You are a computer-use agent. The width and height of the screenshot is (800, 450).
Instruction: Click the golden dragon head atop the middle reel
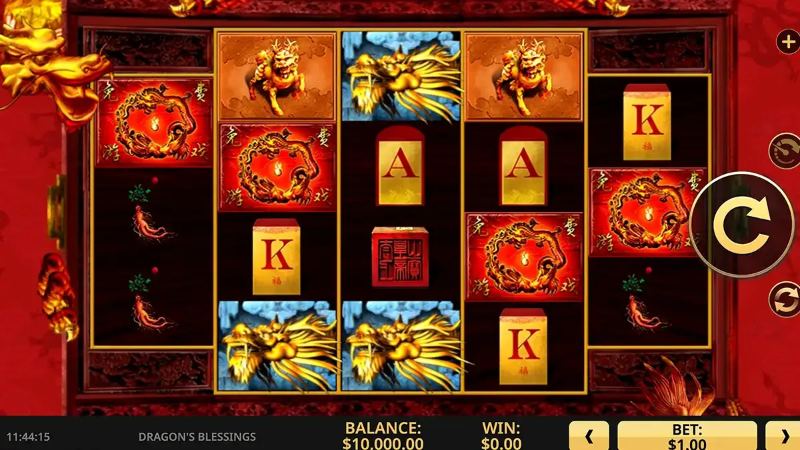click(x=401, y=77)
